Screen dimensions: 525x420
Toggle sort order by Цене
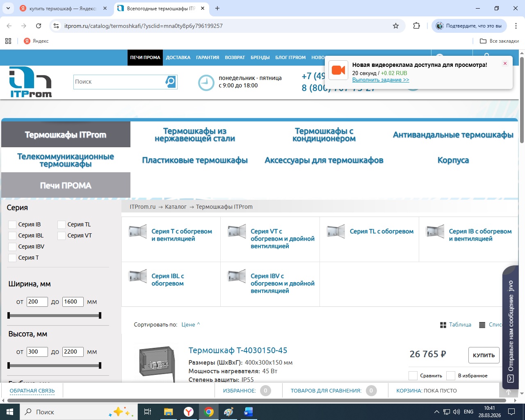(190, 325)
